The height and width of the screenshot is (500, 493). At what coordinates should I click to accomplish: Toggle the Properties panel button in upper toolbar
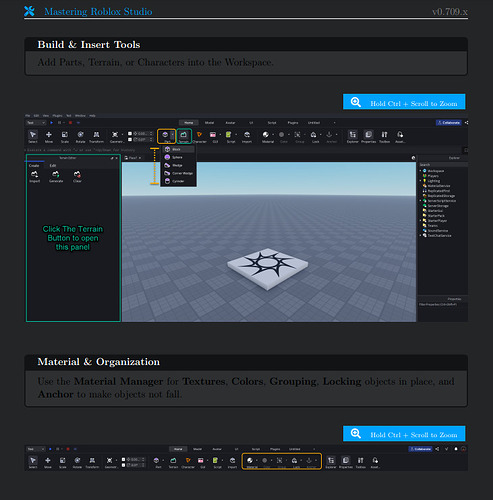click(x=368, y=136)
